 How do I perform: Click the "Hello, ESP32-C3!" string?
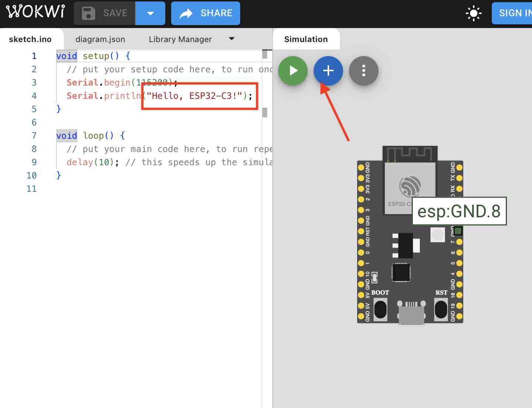[195, 96]
